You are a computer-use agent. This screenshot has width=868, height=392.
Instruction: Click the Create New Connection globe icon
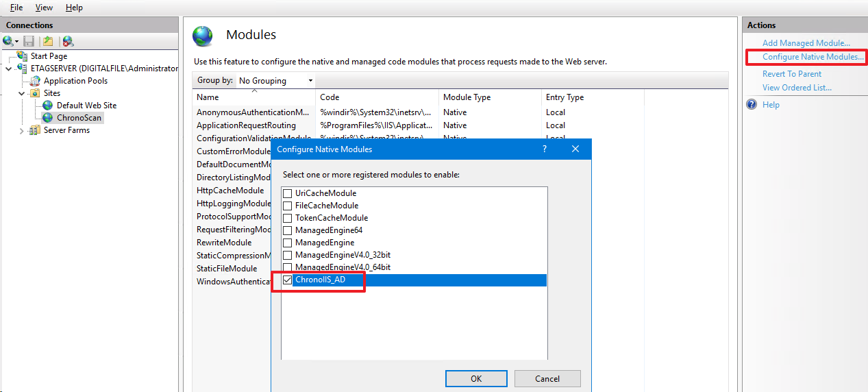click(x=9, y=41)
